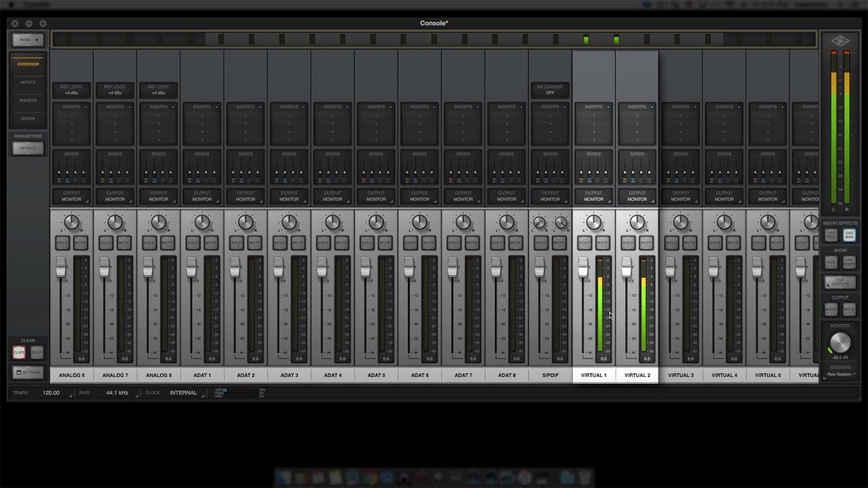Open ANALOG 7 REF LEVEL dropdown
The height and width of the screenshot is (488, 868).
[x=115, y=89]
